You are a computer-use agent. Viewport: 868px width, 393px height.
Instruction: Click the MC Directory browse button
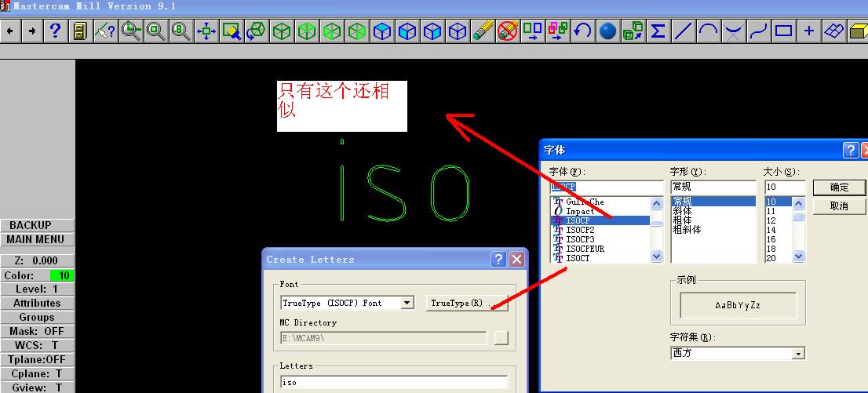point(501,337)
